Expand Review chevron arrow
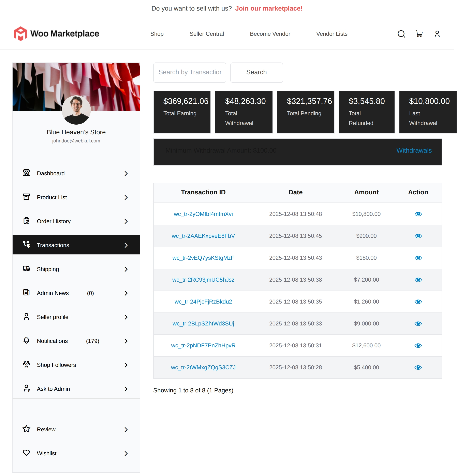The image size is (457, 476). point(126,430)
